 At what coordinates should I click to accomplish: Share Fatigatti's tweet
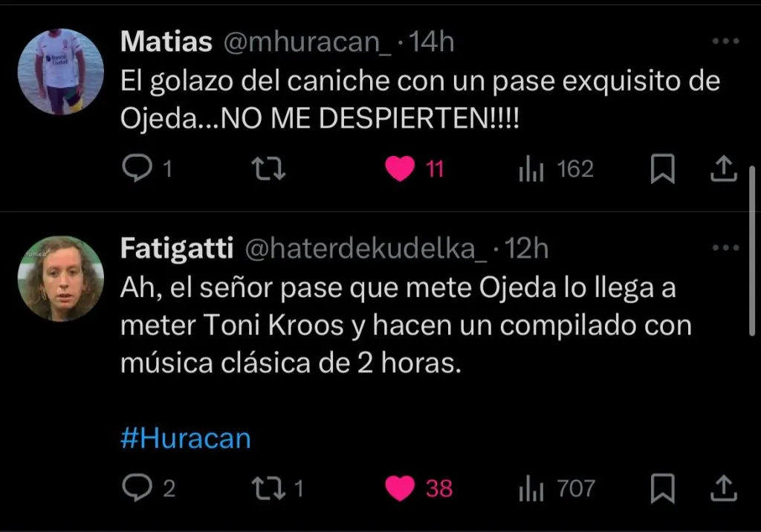coord(722,488)
